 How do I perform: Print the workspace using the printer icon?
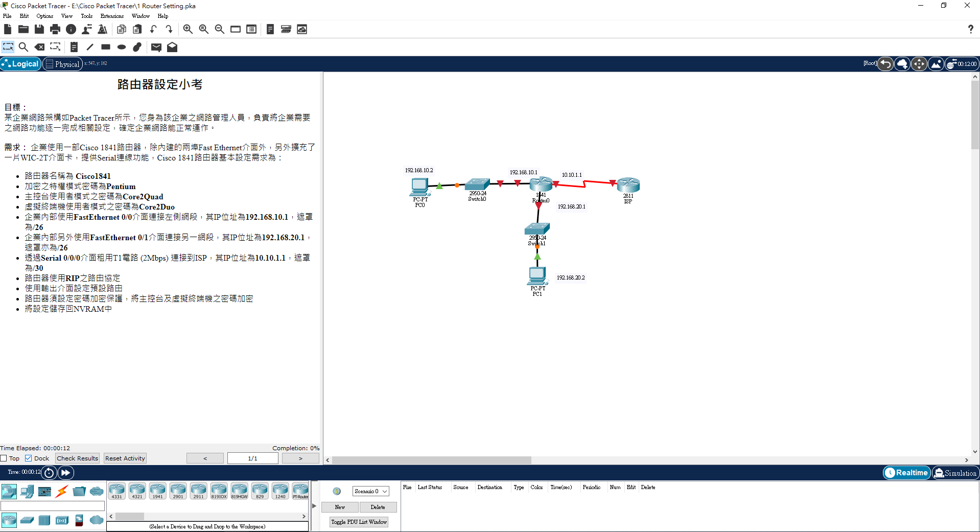tap(55, 29)
